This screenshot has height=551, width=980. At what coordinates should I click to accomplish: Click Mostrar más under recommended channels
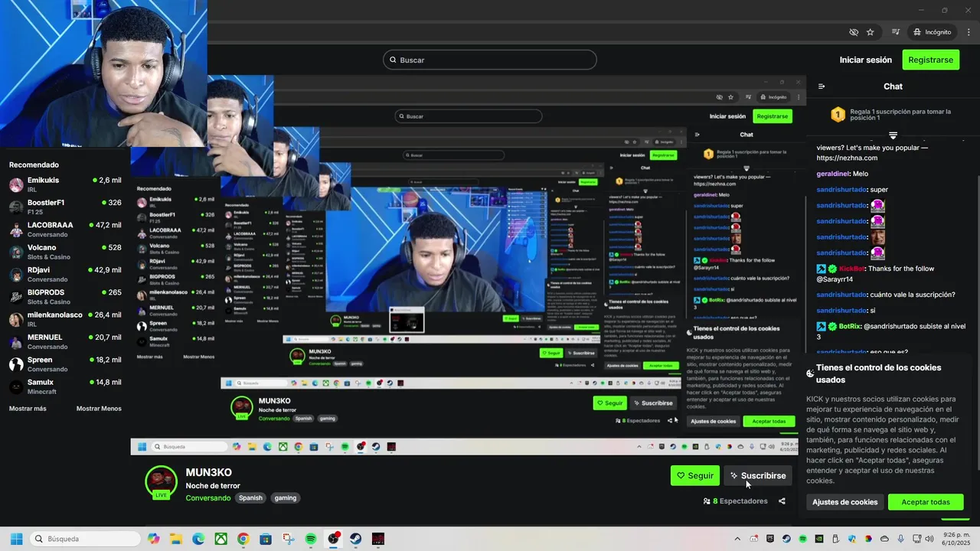point(28,409)
